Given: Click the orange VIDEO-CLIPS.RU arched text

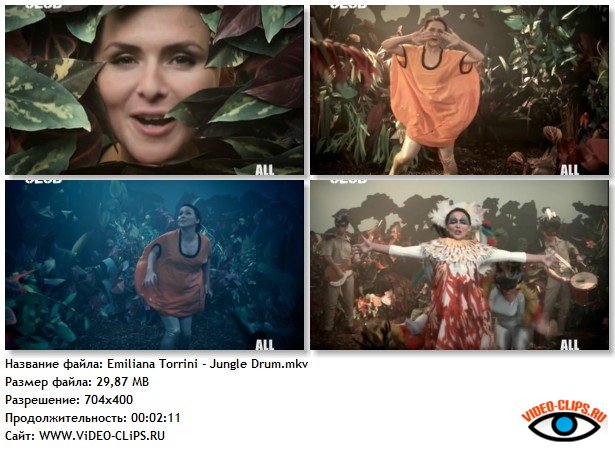Looking at the screenshot, I should tap(565, 409).
